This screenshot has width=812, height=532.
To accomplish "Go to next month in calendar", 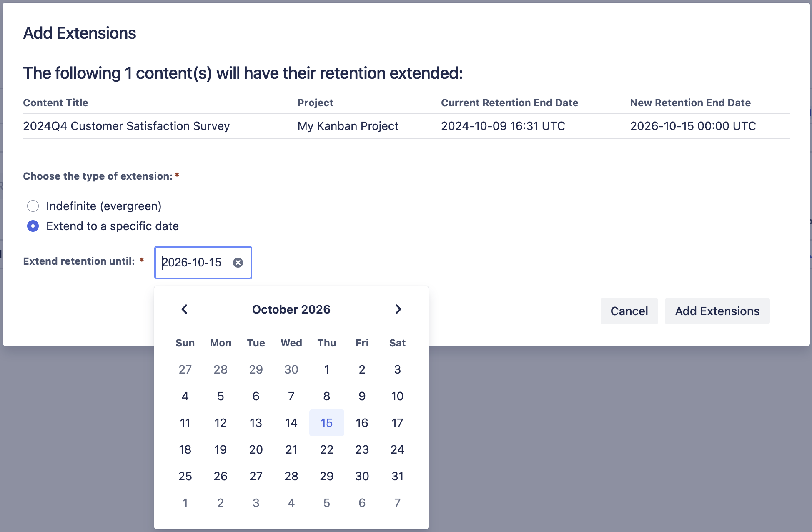I will pos(398,309).
